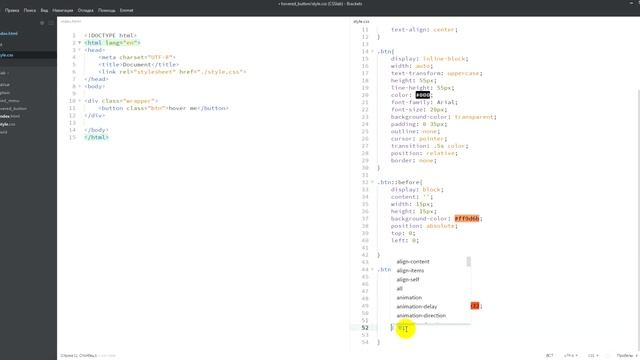Screen dimensions: 640x360
Task: Open the UTF-8 encoding dropdown
Action: pyautogui.click(x=571, y=356)
